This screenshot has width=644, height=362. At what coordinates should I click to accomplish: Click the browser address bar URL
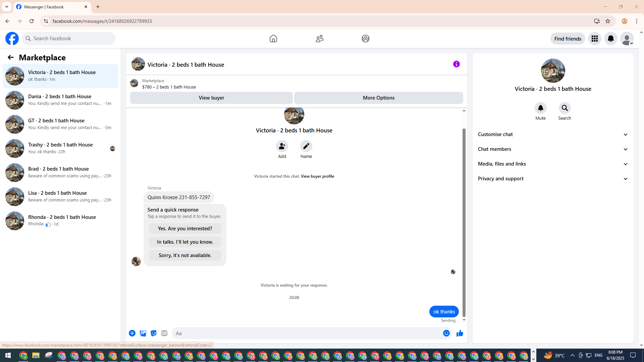pos(102,21)
